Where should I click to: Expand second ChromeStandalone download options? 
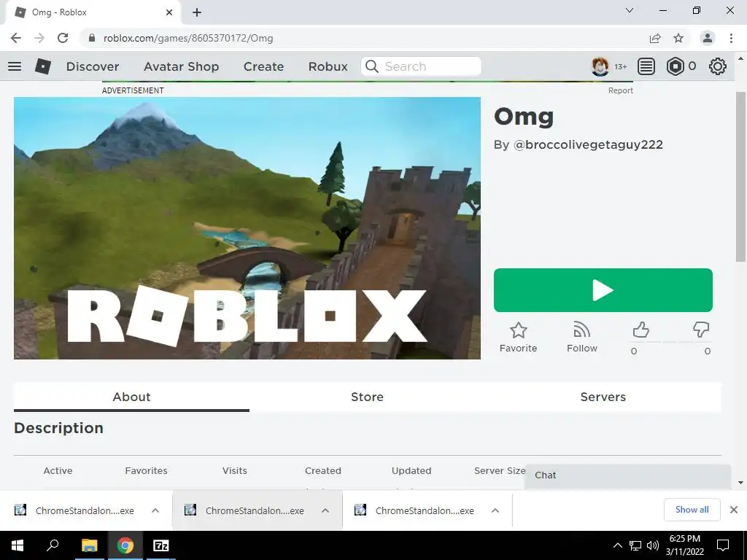pos(325,510)
